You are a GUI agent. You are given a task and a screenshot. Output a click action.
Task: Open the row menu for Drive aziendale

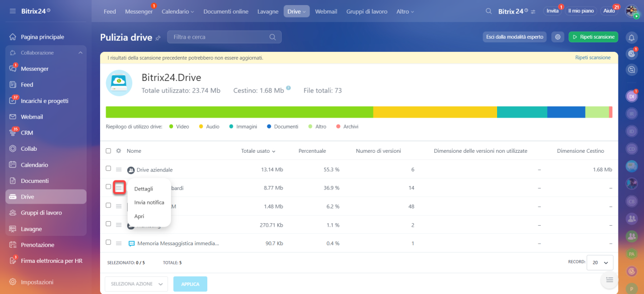(119, 170)
